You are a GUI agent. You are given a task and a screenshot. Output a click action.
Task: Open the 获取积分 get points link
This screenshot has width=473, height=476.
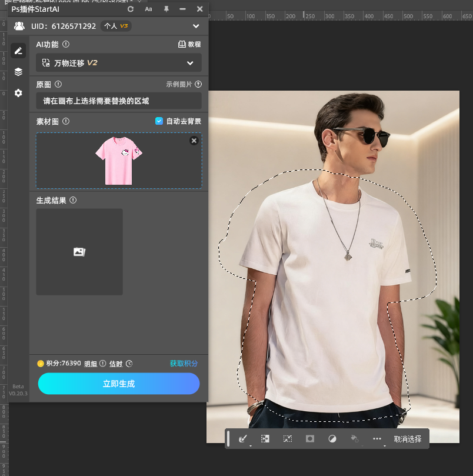(184, 364)
